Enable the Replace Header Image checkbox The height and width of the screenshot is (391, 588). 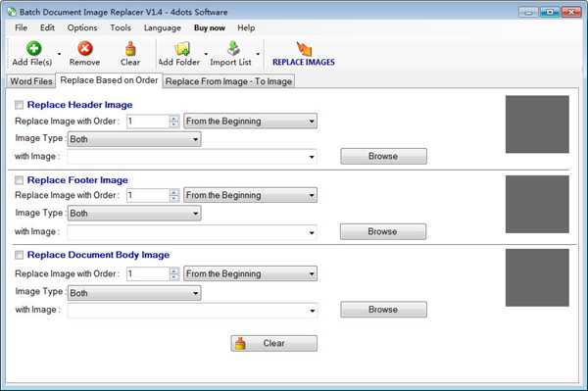pyautogui.click(x=19, y=105)
